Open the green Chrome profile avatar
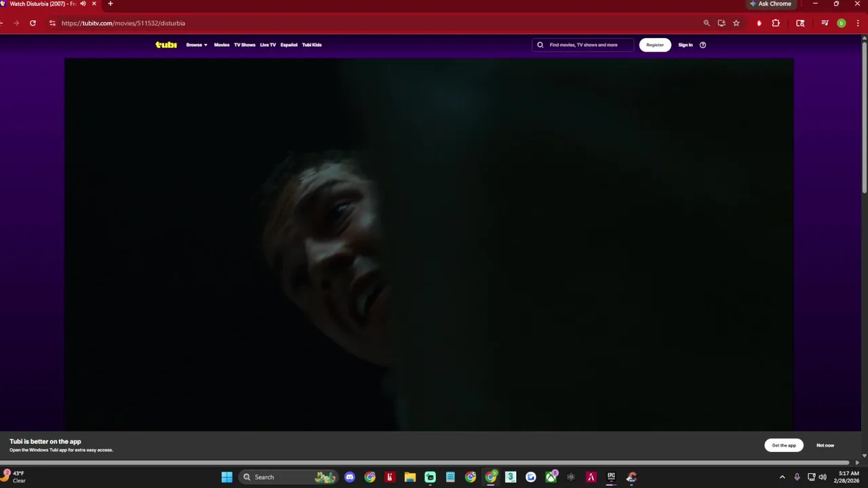The width and height of the screenshot is (868, 488). pos(842,23)
